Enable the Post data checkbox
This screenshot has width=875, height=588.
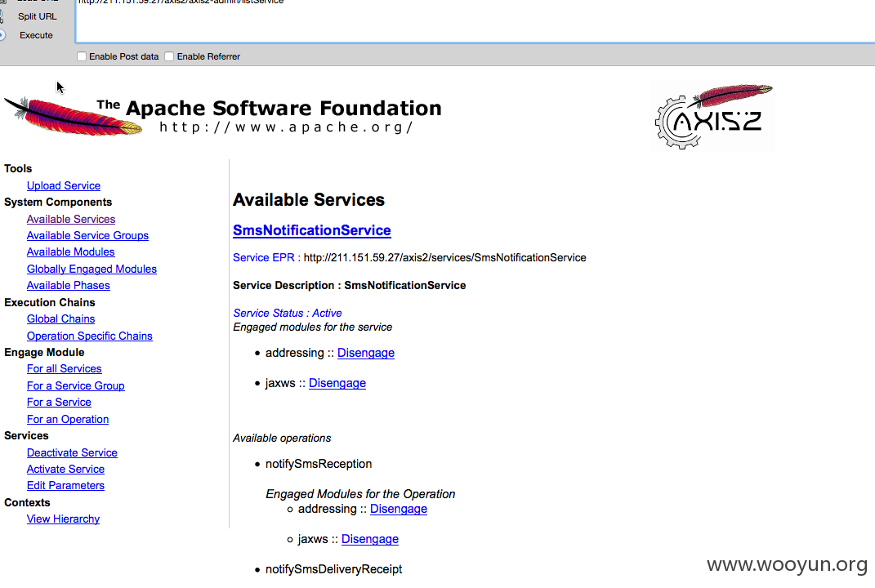[x=82, y=56]
